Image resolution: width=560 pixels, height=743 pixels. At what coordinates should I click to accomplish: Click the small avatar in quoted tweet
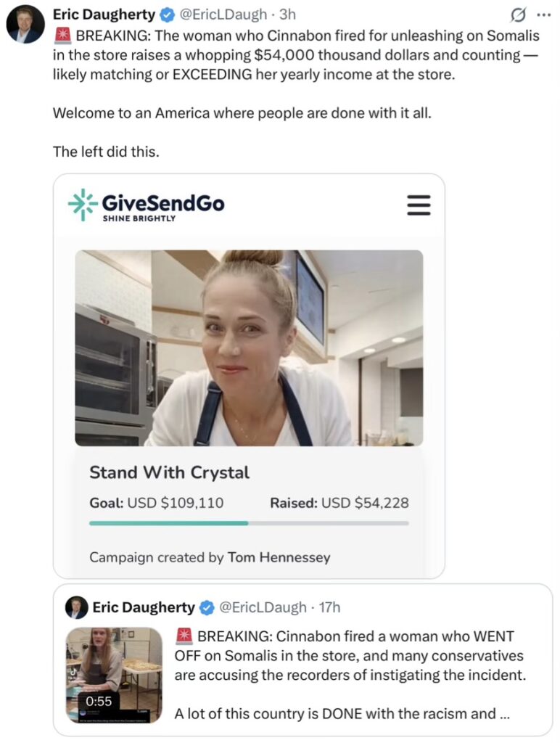click(x=76, y=607)
